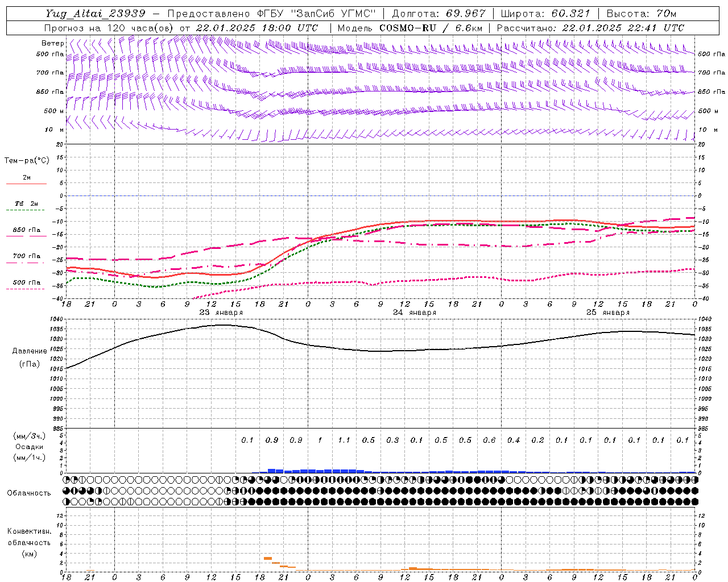Click the dotted line sample under temperature "500 гПа"
This screenshot has width=728, height=582.
26,289
